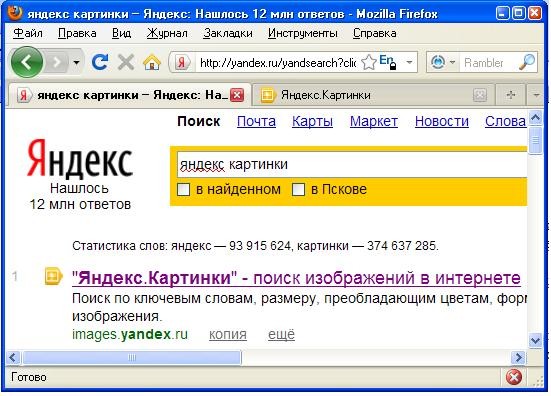The height and width of the screenshot is (396, 551).
Task: Click the forward navigation arrow
Action: tap(56, 63)
